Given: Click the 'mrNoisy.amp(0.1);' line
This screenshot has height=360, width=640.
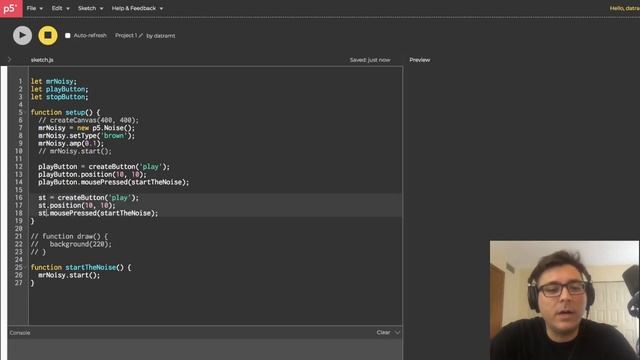Looking at the screenshot, I should pyautogui.click(x=71, y=144).
